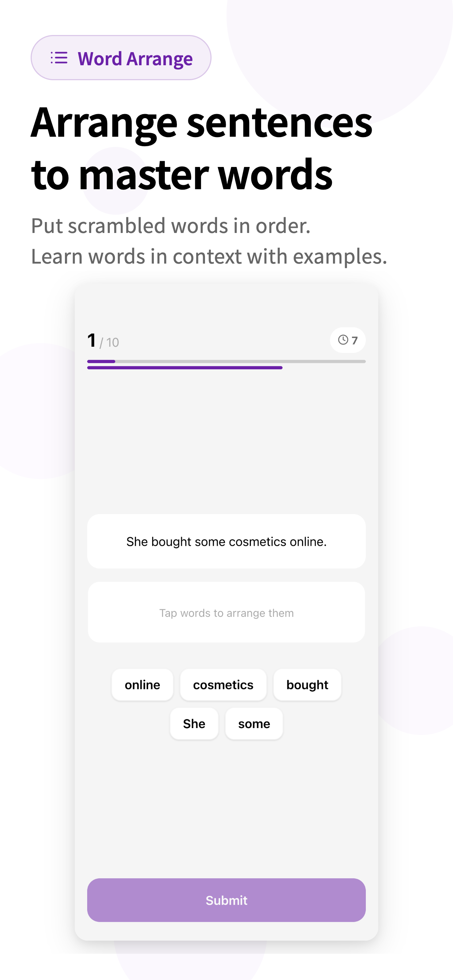The image size is (453, 980).
Task: Select the word chip 'bought'
Action: (307, 685)
